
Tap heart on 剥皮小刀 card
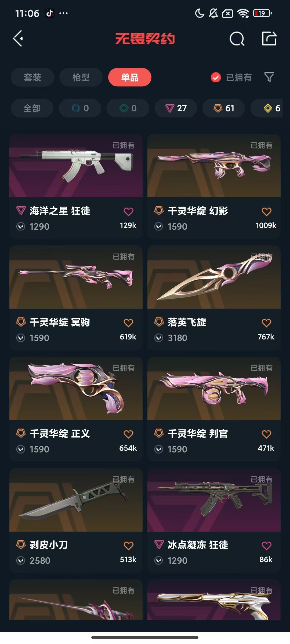[128, 546]
